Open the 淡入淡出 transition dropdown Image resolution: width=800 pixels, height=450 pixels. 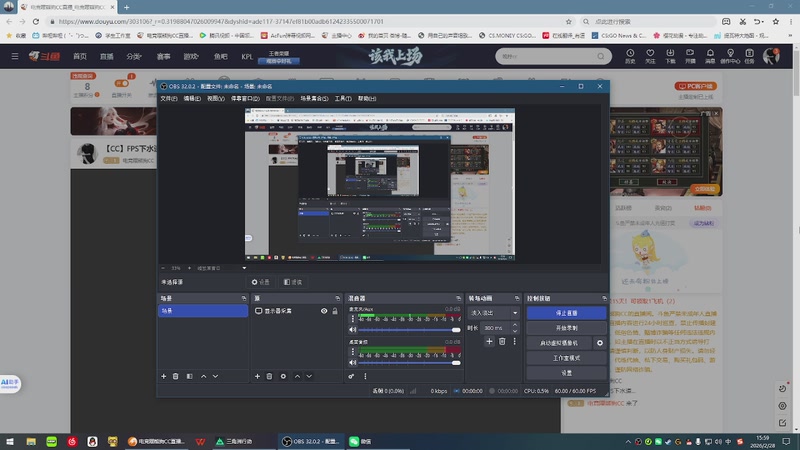[x=493, y=313]
